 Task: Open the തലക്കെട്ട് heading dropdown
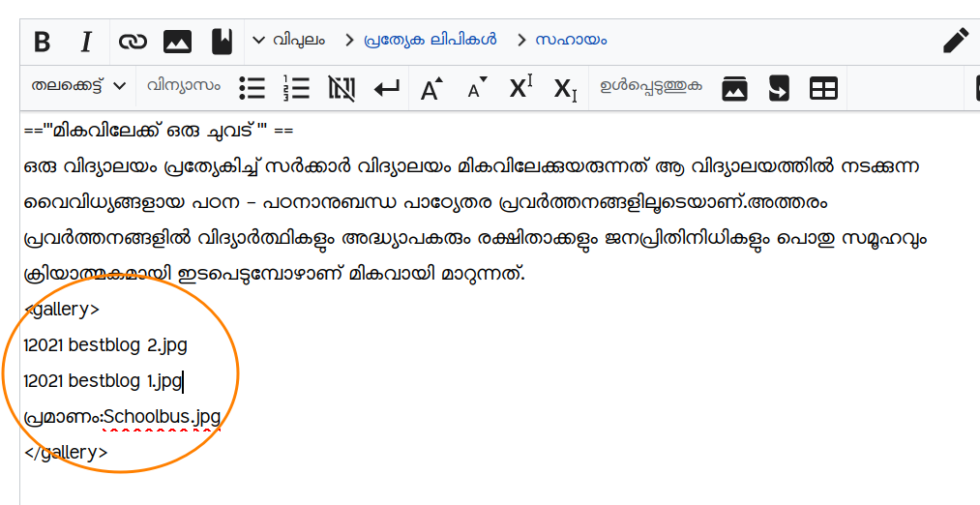(78, 85)
